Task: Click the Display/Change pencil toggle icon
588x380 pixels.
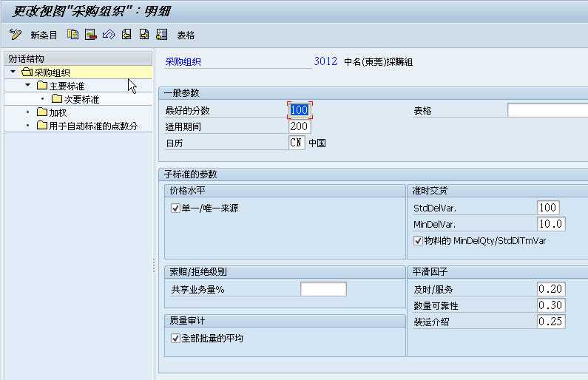Action: point(15,35)
